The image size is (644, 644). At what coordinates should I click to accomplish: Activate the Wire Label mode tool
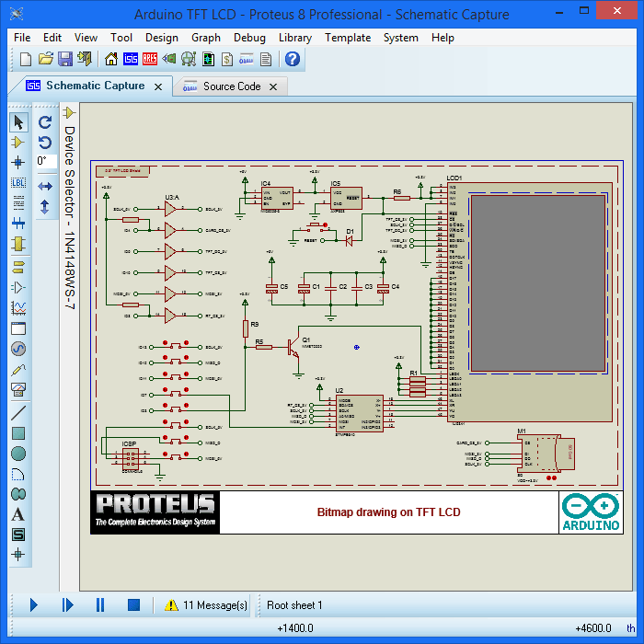[x=18, y=182]
